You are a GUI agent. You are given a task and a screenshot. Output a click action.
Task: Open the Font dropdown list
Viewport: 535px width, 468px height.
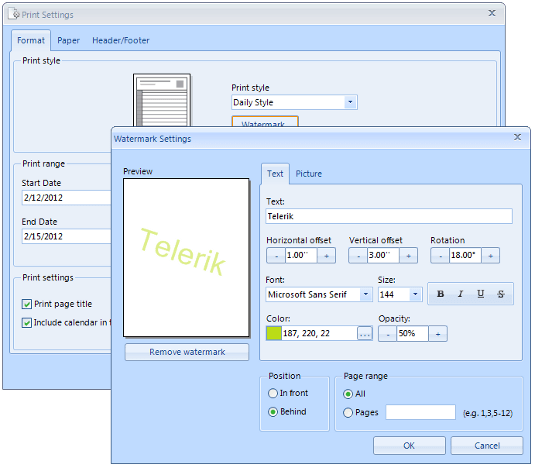pyautogui.click(x=366, y=294)
